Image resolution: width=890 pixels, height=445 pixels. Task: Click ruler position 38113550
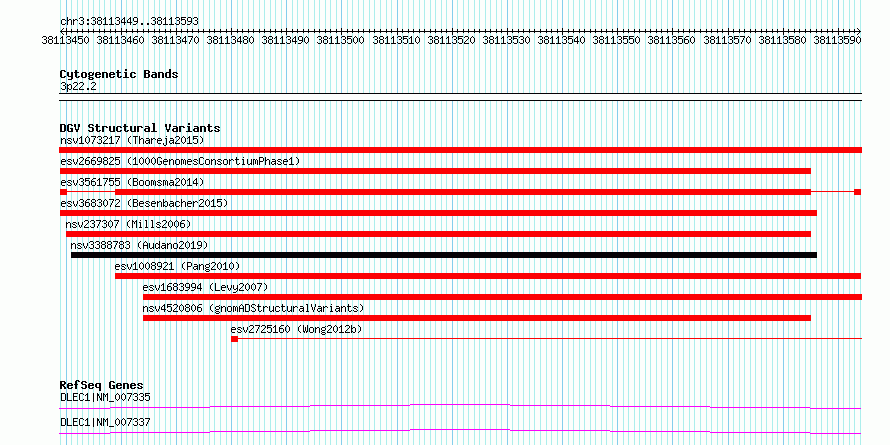tap(616, 40)
